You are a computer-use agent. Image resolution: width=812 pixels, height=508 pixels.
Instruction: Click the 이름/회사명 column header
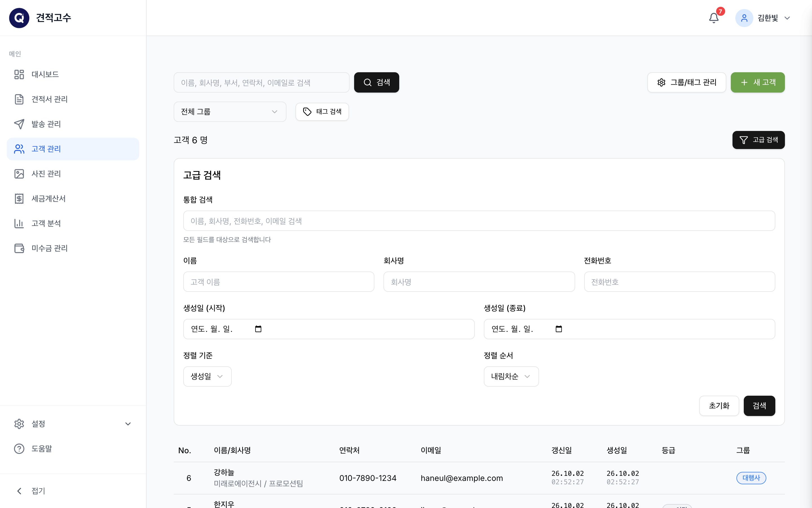232,450
